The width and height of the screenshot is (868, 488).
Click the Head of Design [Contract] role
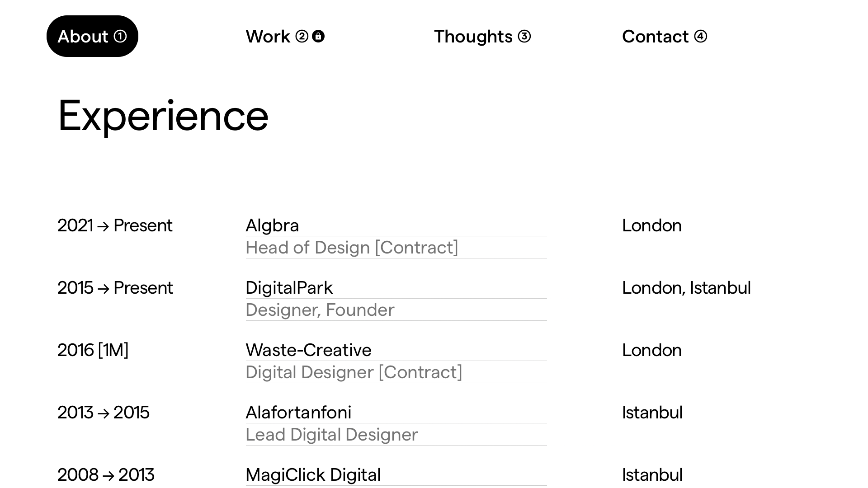[x=352, y=247]
